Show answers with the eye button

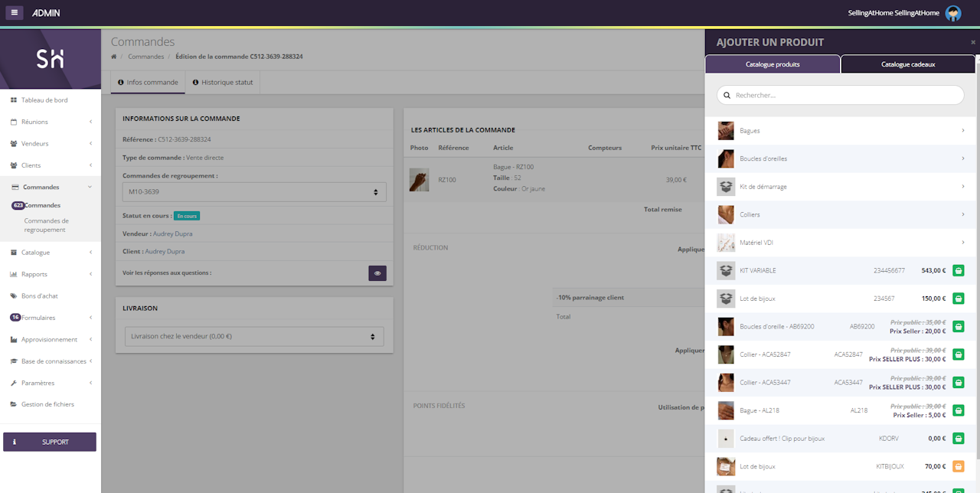point(377,273)
